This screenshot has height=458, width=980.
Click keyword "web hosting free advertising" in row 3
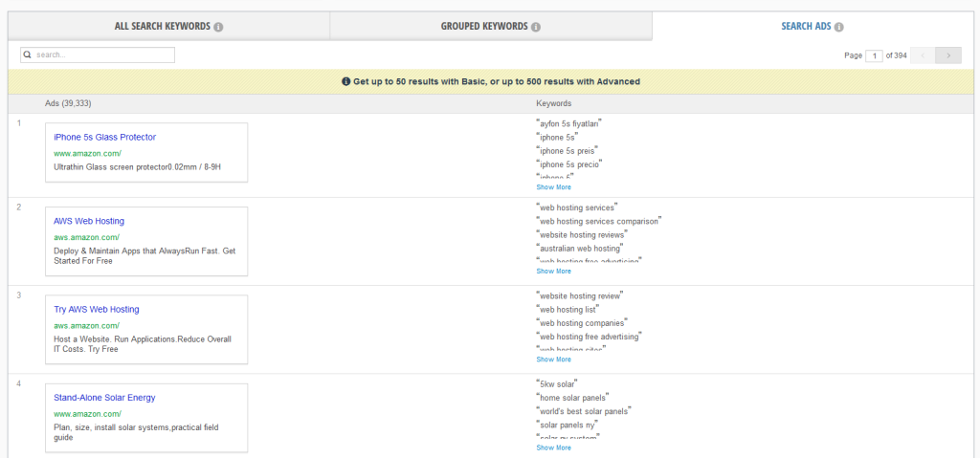coord(590,337)
